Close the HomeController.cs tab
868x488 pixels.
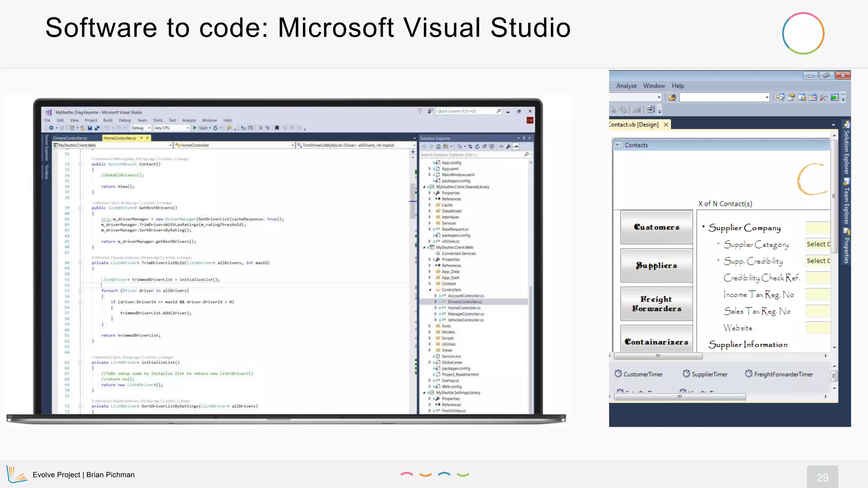coord(147,138)
